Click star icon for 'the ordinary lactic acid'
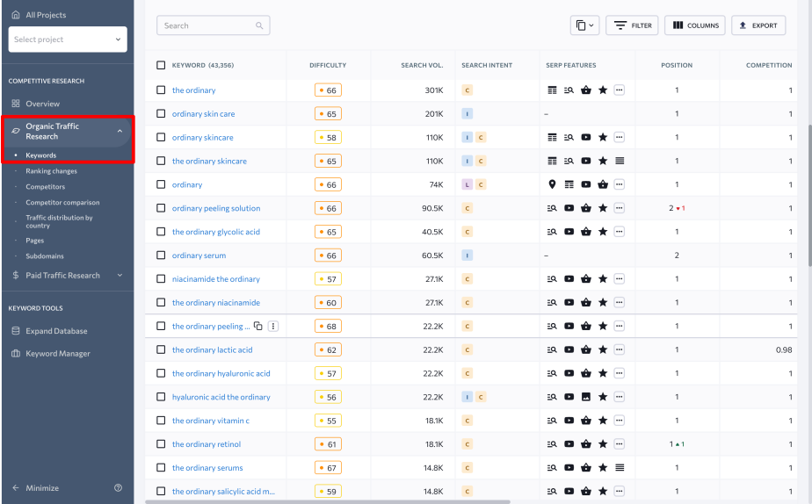This screenshot has width=812, height=504. (603, 349)
